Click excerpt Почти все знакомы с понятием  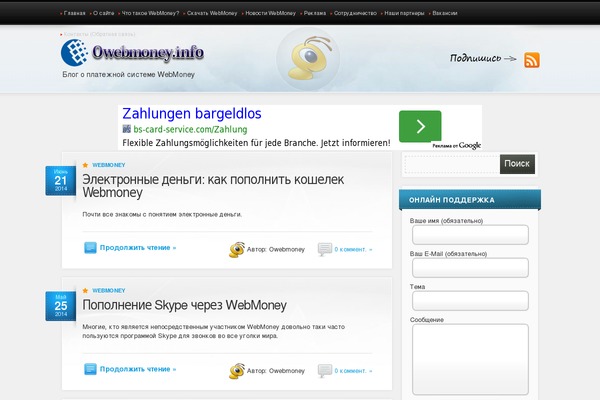162,214
